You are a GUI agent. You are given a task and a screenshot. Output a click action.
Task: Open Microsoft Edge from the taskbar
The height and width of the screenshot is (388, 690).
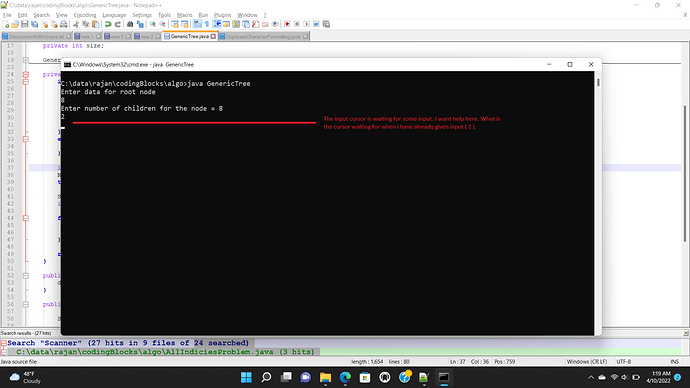tap(345, 377)
